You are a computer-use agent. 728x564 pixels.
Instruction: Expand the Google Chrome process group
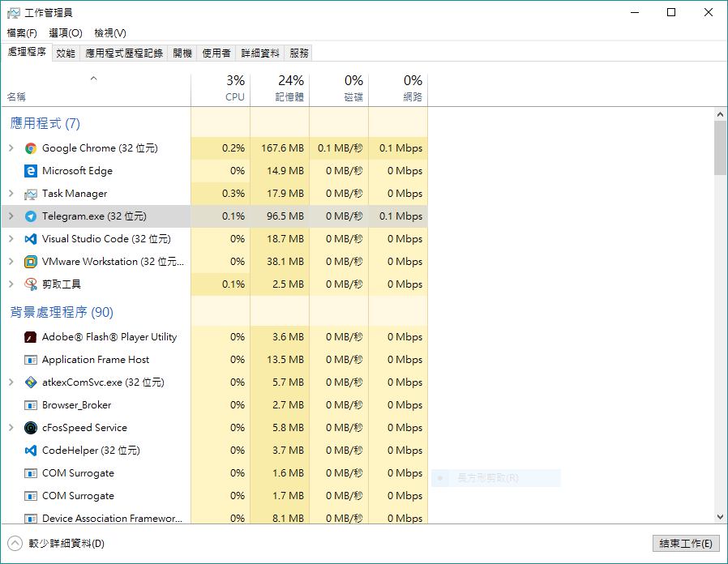coord(11,148)
